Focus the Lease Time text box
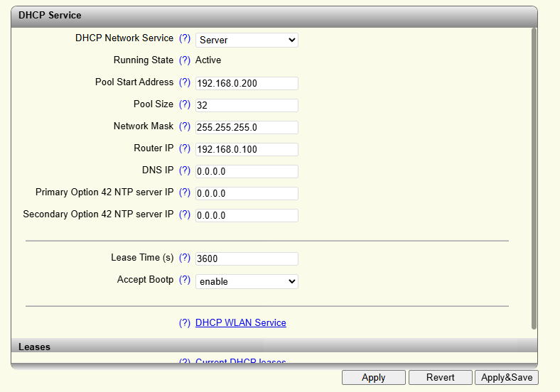 coord(247,259)
